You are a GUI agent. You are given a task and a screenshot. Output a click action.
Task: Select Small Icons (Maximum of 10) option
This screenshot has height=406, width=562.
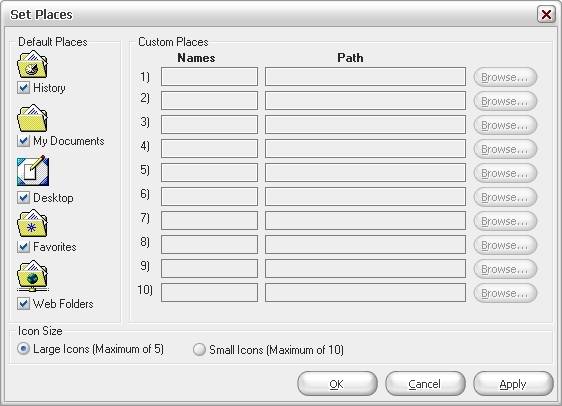(x=199, y=349)
